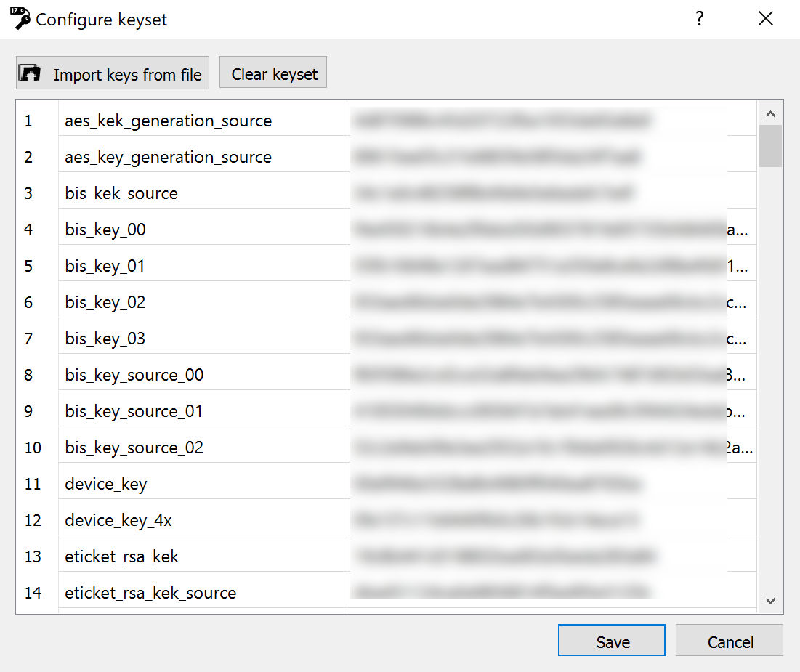The width and height of the screenshot is (800, 672).
Task: Click the vertical scrollbar thumb
Action: (770, 146)
